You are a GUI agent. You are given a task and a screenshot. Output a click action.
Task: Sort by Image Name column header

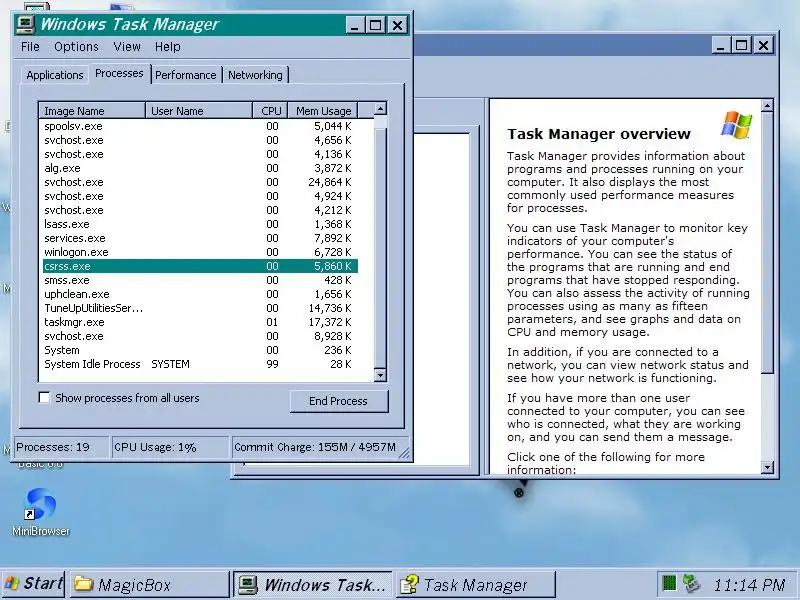pos(92,111)
